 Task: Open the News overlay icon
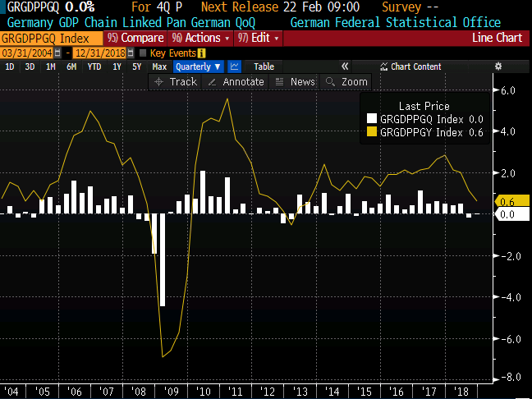pos(280,82)
